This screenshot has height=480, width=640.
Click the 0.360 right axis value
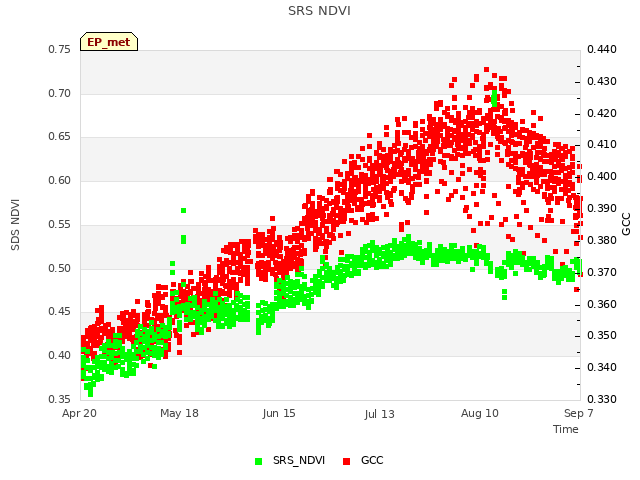pos(602,304)
